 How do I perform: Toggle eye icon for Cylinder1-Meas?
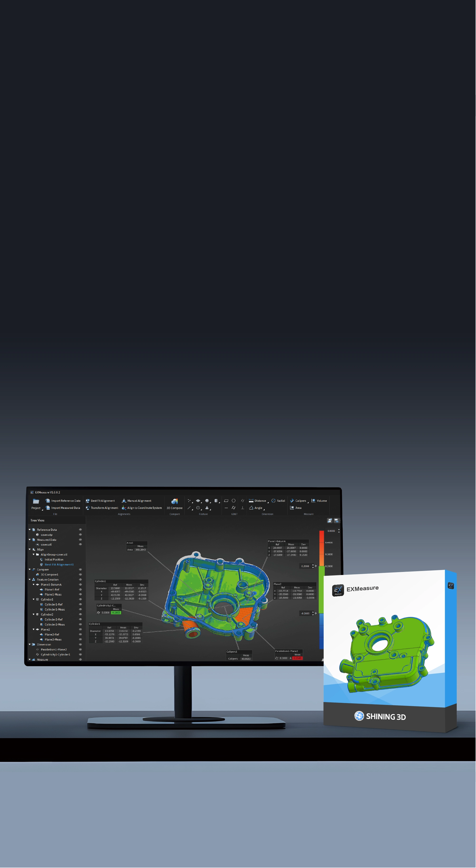pyautogui.click(x=80, y=610)
